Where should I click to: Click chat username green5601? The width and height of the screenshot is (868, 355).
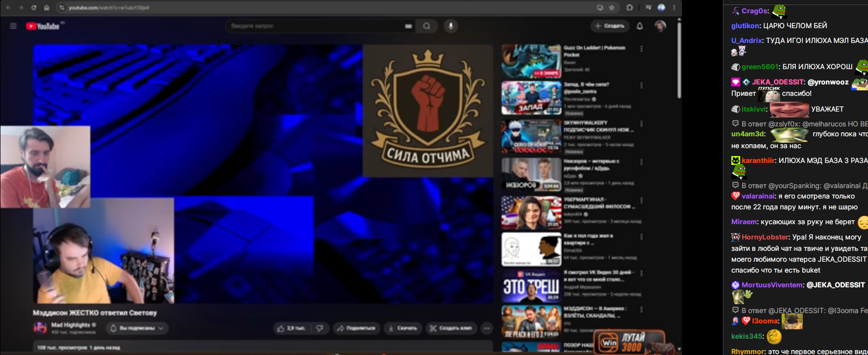pos(760,67)
